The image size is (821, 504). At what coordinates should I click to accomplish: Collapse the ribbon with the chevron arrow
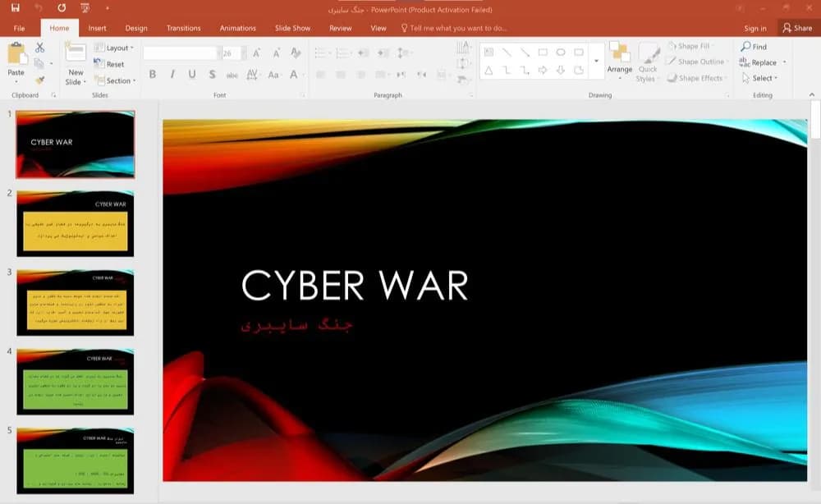(x=812, y=94)
